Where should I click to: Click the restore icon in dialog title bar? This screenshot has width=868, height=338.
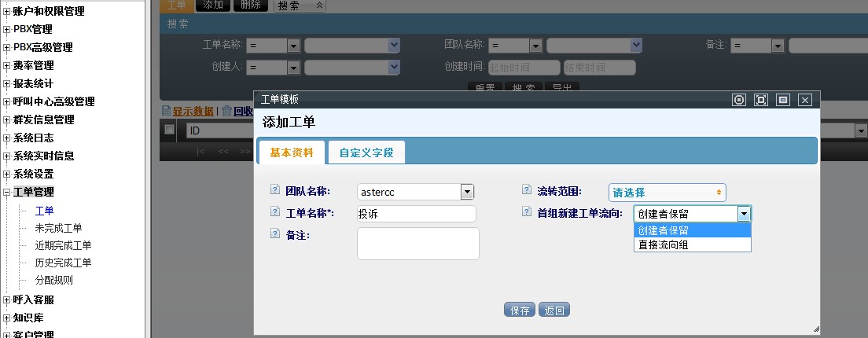pos(783,100)
